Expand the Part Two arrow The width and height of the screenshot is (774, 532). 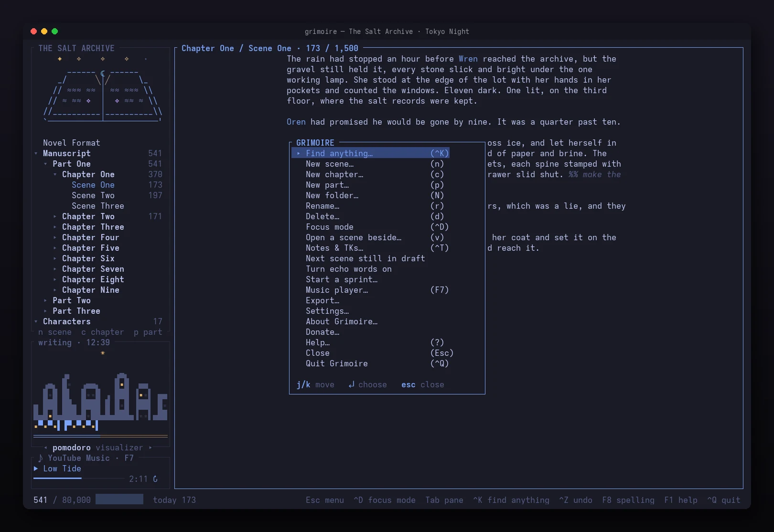[45, 300]
